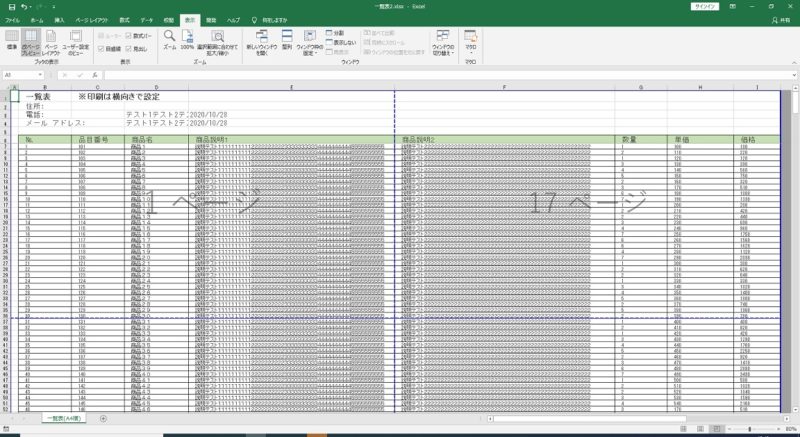Click the Undo arrow icon
This screenshot has height=437, width=800.
(23, 7)
